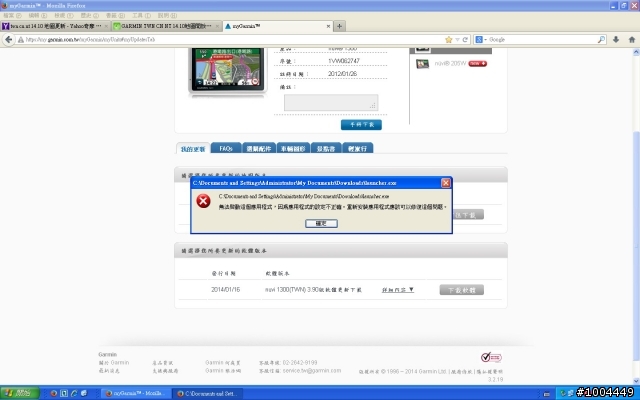Click the site identity warning icon in address bar
This screenshot has height=400, width=640.
click(20, 40)
